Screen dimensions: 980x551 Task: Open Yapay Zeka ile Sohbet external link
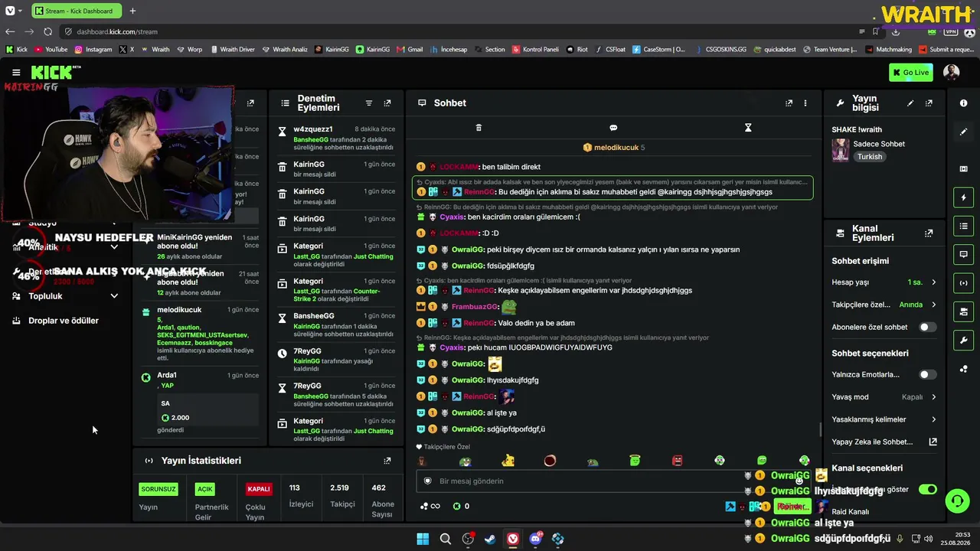tap(884, 442)
